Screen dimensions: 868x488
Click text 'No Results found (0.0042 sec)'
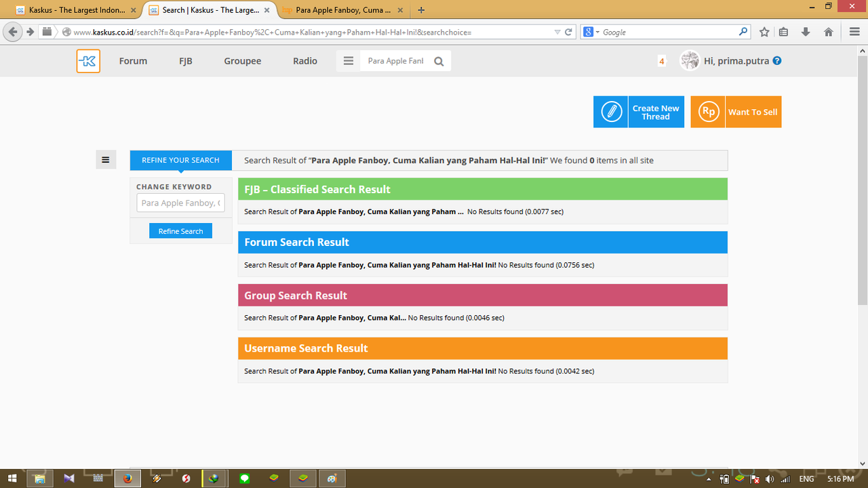click(x=546, y=371)
